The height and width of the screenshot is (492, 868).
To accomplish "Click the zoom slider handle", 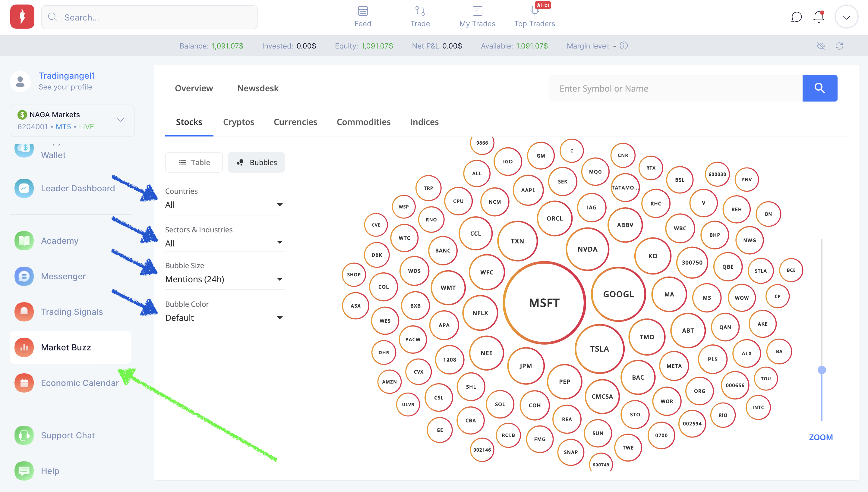I will pyautogui.click(x=822, y=370).
